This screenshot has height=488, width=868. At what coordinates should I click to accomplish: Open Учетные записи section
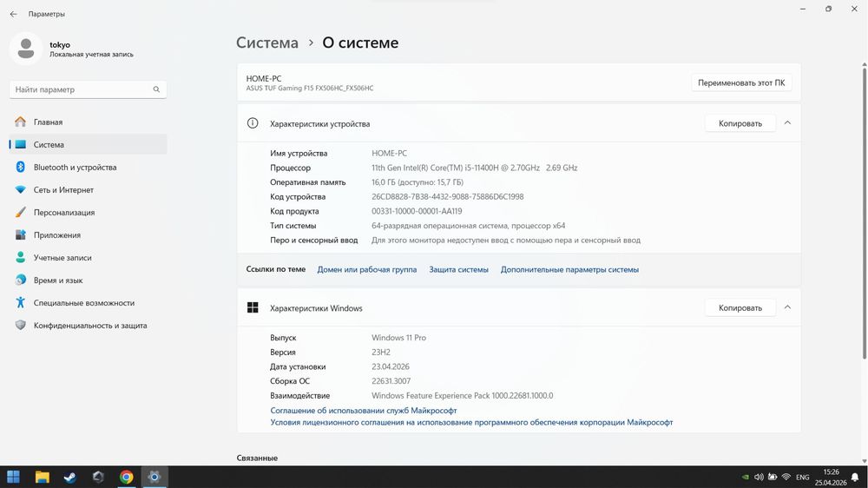click(x=88, y=258)
